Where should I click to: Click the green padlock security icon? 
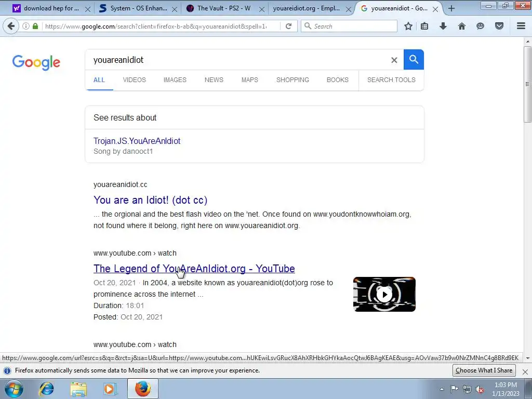click(35, 26)
